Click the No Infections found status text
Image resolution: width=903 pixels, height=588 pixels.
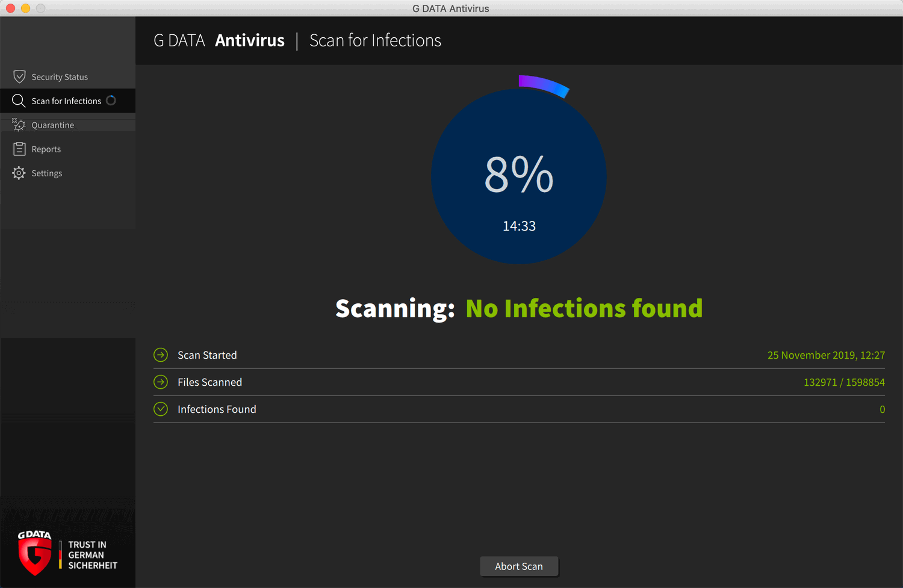tap(584, 309)
